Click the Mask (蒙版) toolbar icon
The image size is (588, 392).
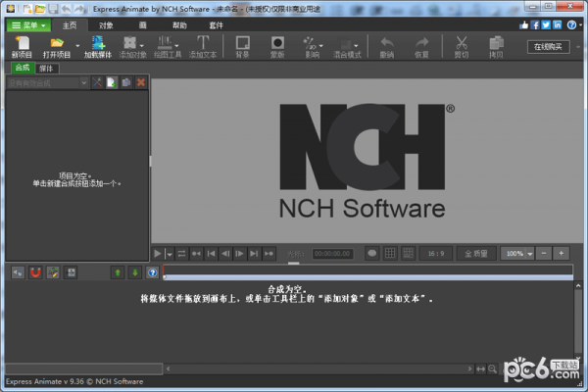point(277,47)
